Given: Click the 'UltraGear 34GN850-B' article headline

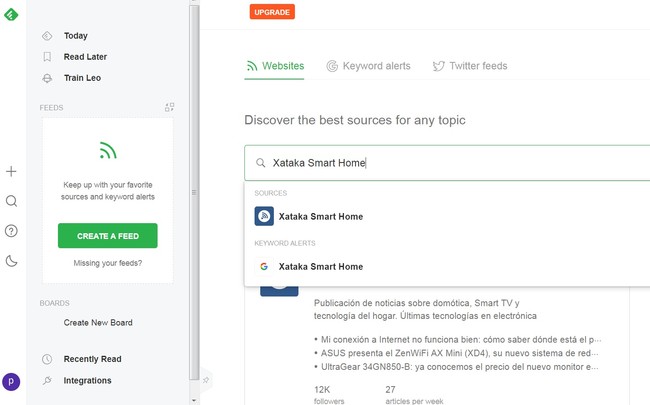Looking at the screenshot, I should 459,367.
